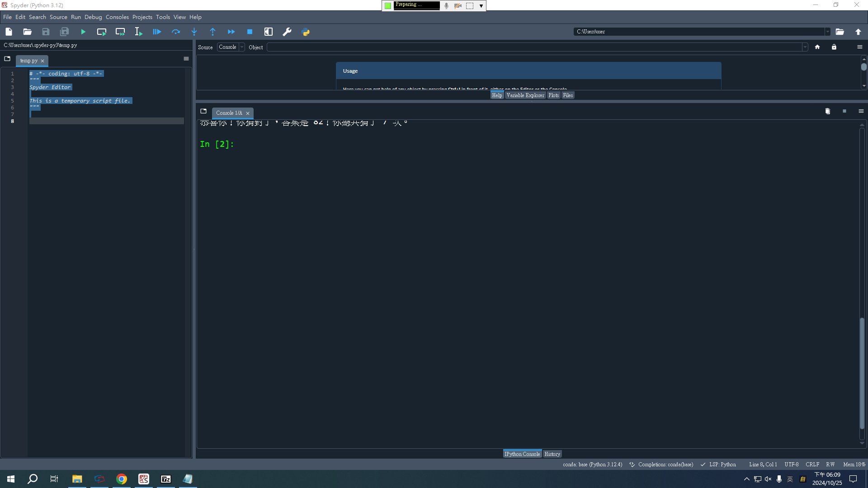Open Preferences with the wrench icon

tap(287, 32)
